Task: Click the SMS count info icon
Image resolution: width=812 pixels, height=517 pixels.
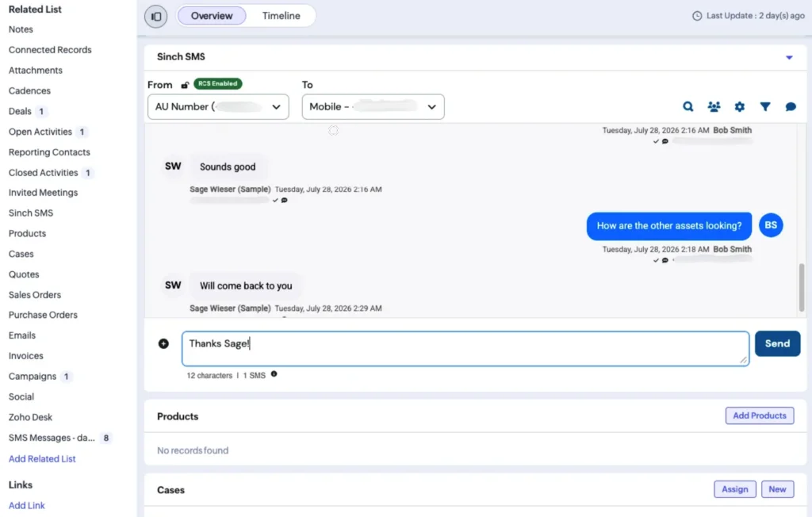Action: [274, 374]
